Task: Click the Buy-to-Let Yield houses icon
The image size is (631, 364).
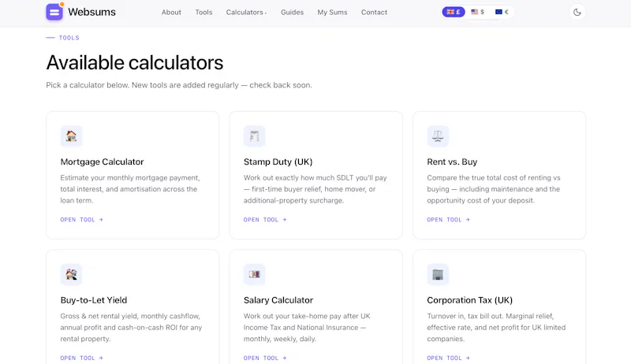Action: pos(71,274)
